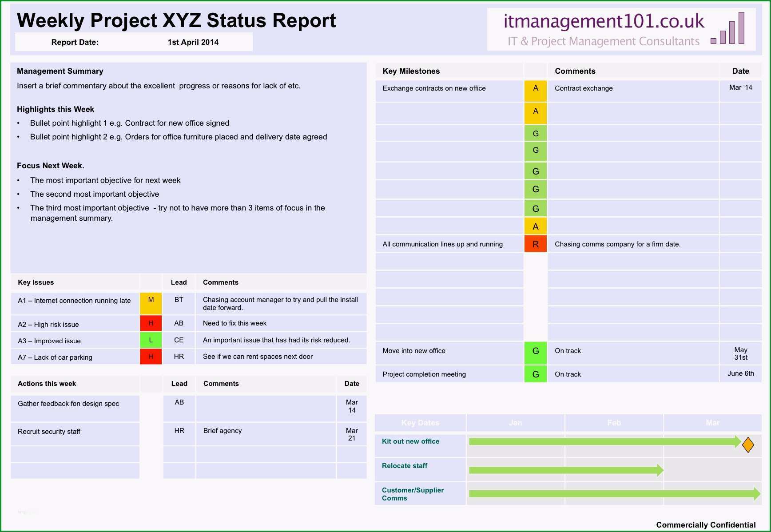Image resolution: width=771 pixels, height=532 pixels.
Task: Click the Key Milestones header
Action: click(411, 71)
